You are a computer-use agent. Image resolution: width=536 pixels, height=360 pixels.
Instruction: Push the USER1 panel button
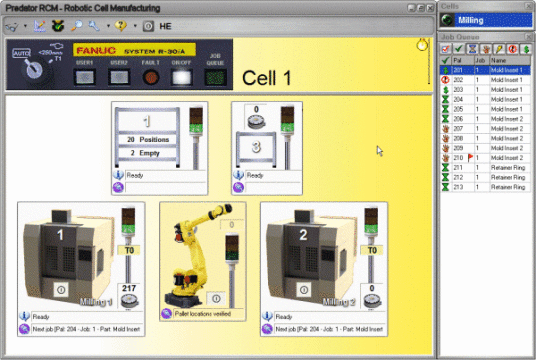pos(84,77)
